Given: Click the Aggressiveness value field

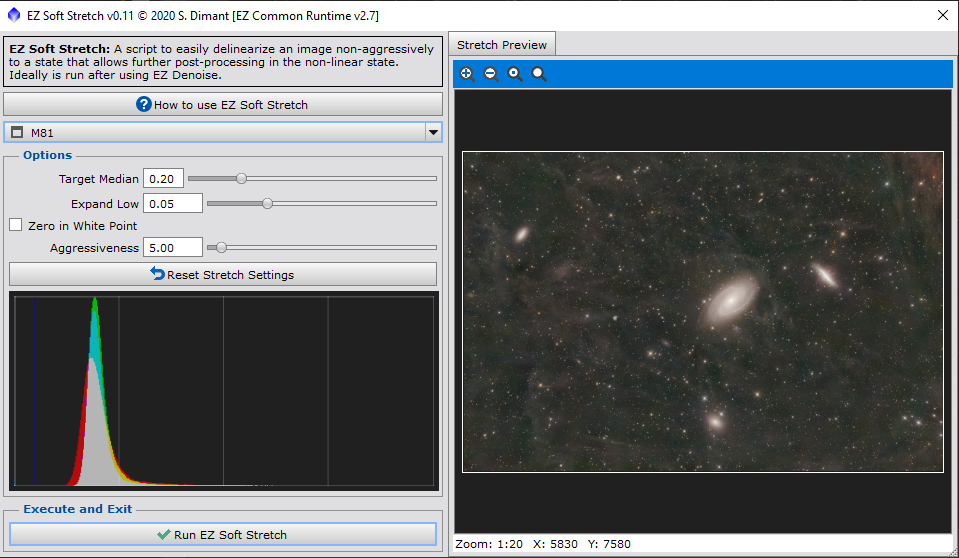Looking at the screenshot, I should (172, 247).
